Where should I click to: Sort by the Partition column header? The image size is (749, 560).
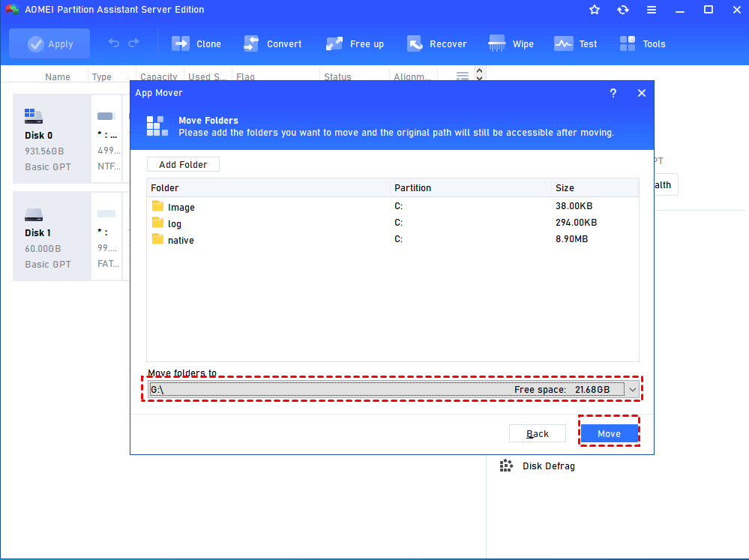point(471,187)
